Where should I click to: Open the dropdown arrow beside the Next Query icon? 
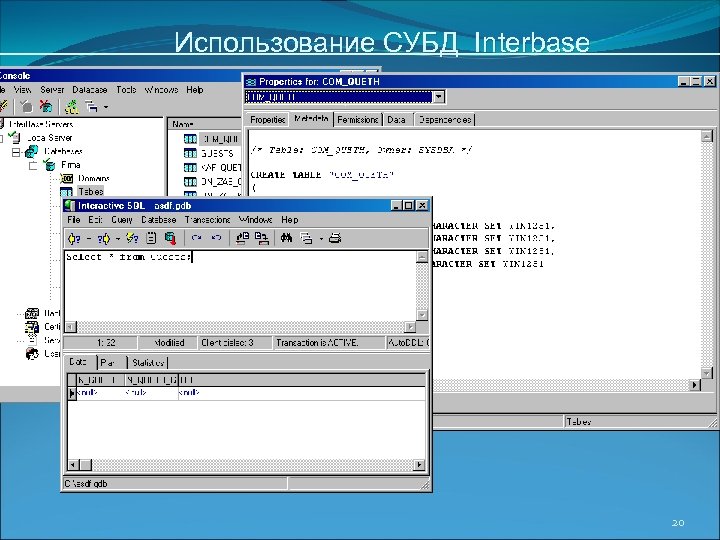tap(118, 239)
